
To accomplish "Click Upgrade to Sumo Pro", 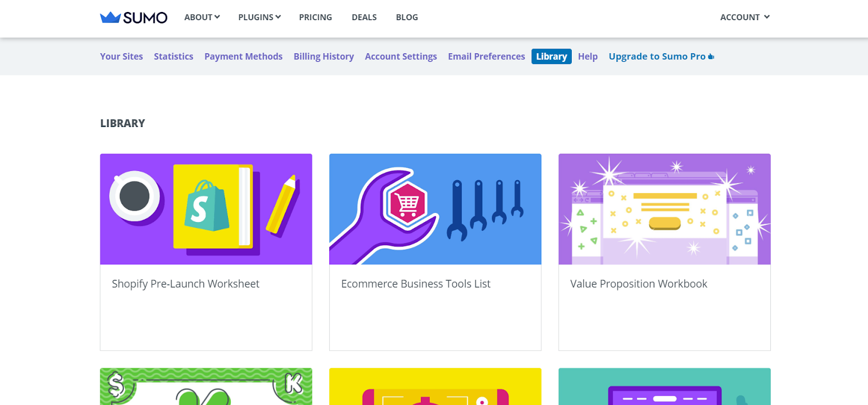I will pos(661,56).
